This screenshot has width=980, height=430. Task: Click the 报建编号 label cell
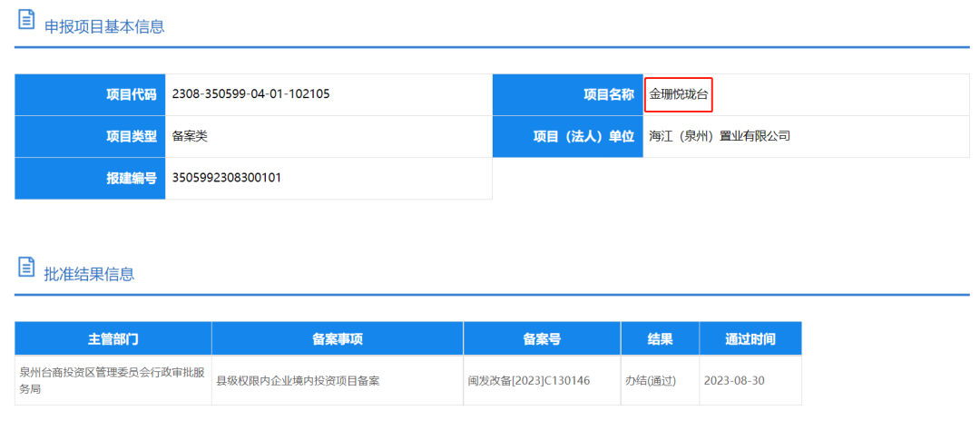90,178
